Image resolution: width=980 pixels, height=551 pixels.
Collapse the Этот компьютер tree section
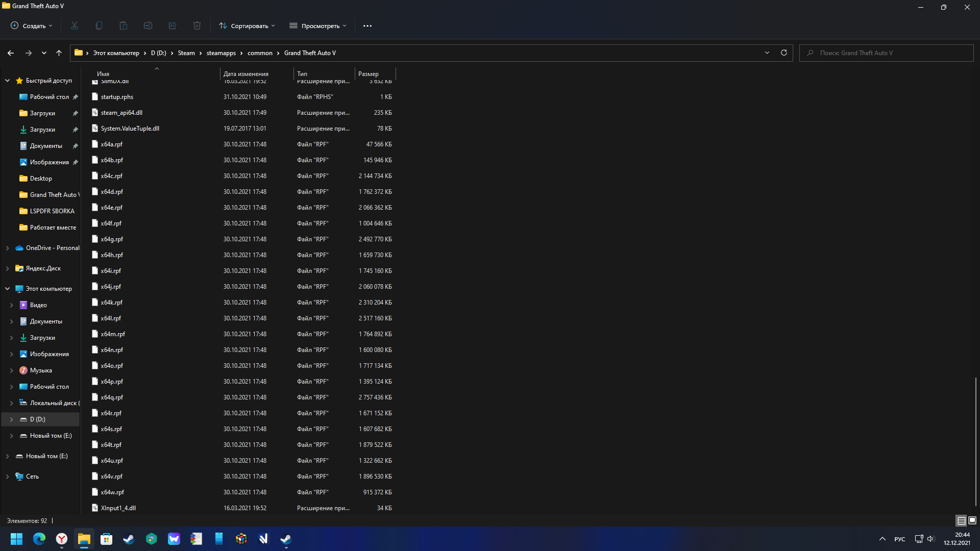(x=8, y=289)
